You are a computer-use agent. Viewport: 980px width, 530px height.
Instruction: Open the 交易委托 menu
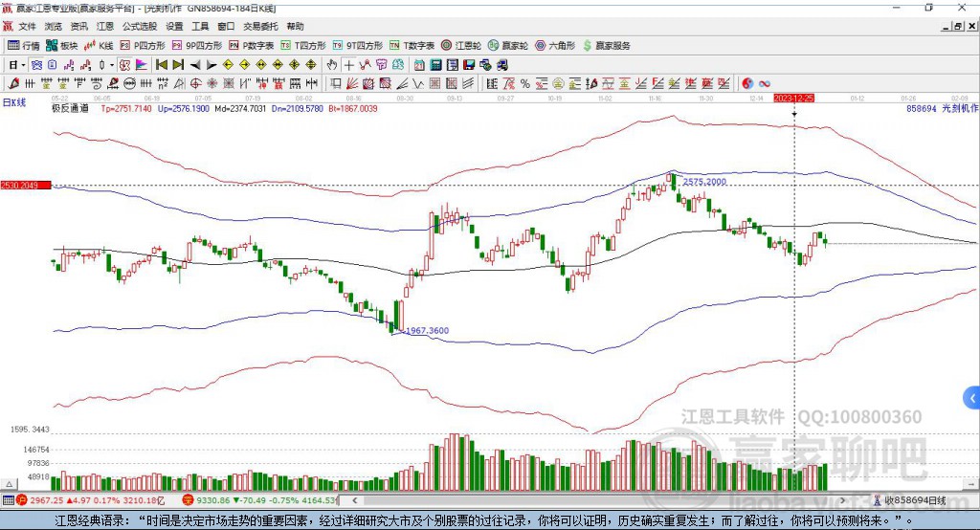[260, 26]
